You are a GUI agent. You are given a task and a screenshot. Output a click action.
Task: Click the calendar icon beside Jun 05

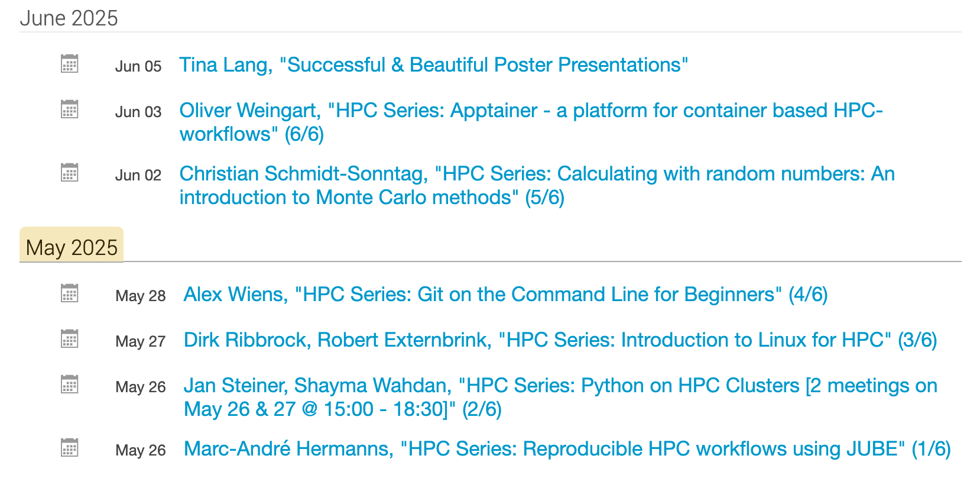pos(69,63)
